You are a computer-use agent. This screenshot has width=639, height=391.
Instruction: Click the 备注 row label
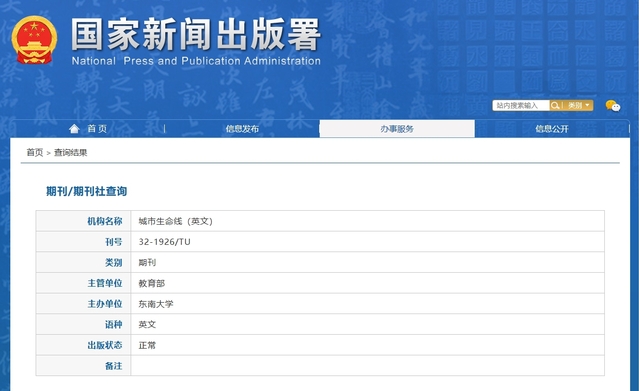tap(114, 366)
